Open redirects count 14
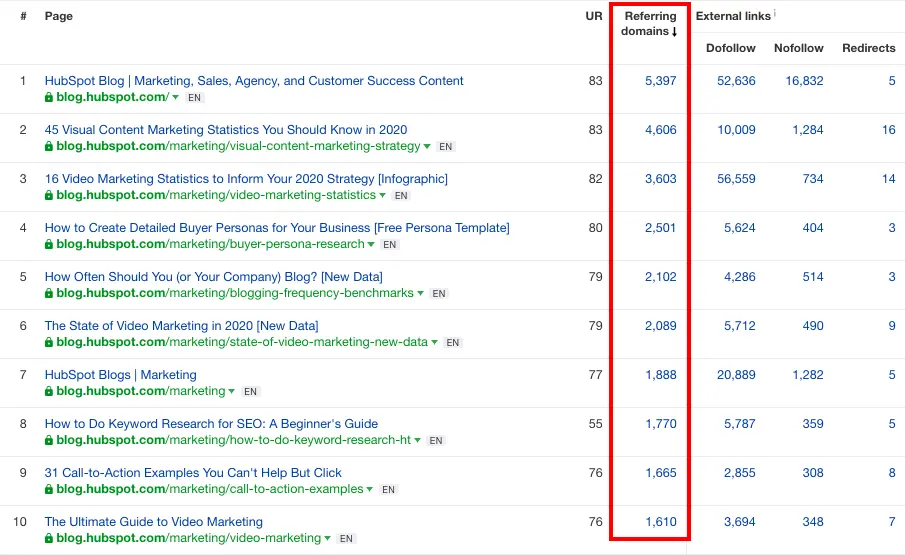This screenshot has width=905, height=555. (889, 179)
